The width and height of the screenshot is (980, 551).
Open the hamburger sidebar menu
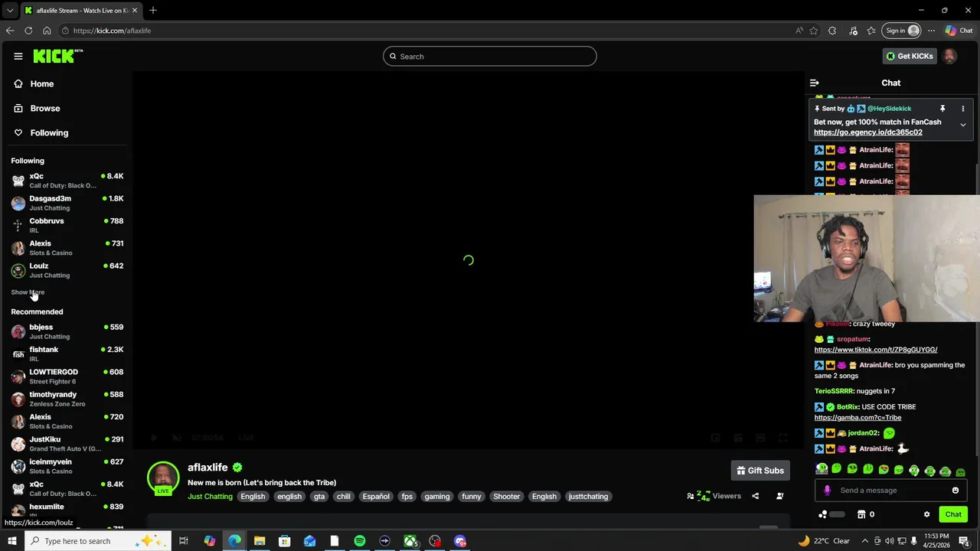point(18,56)
